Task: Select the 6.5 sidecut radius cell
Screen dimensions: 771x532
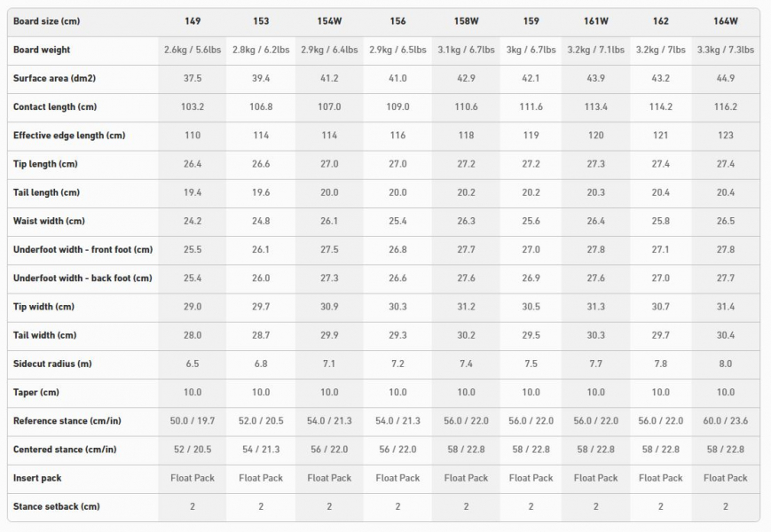Action: coord(193,364)
